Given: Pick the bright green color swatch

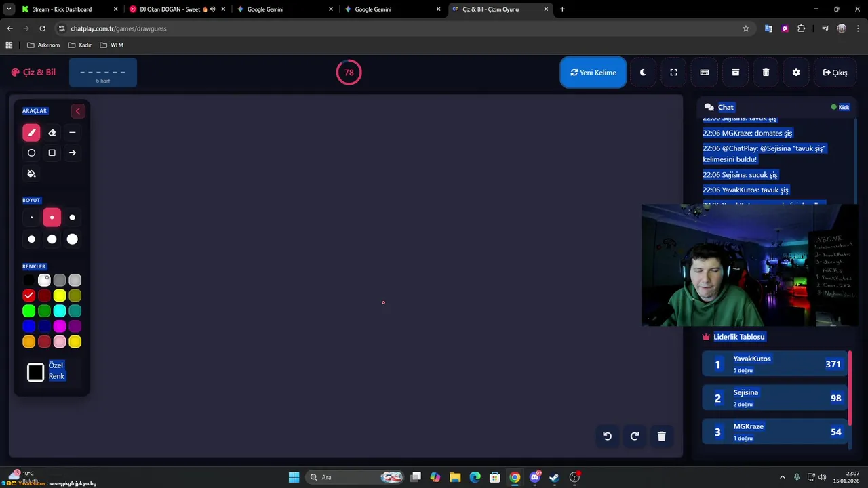Looking at the screenshot, I should point(28,310).
